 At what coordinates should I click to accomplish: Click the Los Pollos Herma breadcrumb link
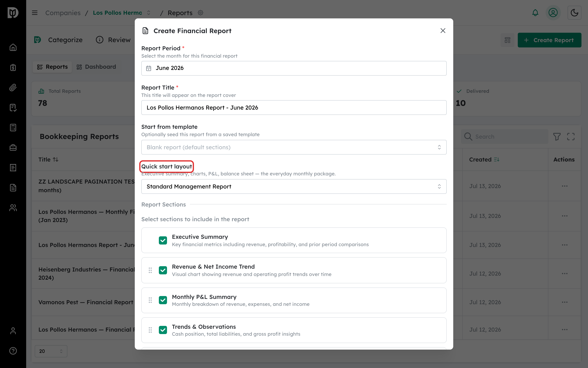[117, 13]
